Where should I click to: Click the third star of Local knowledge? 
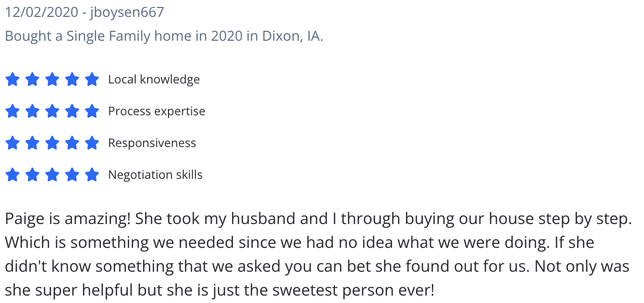click(52, 79)
